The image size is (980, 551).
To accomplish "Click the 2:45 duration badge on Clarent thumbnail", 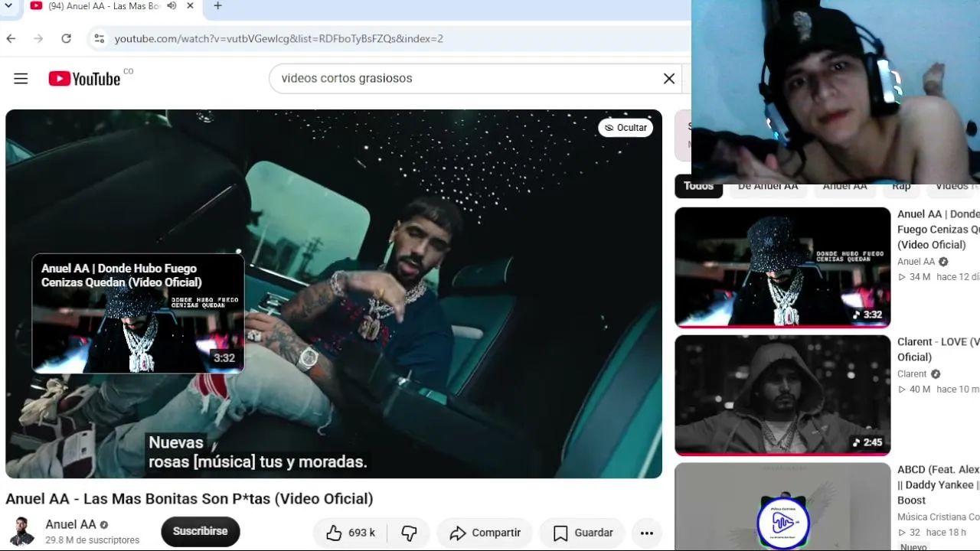I will coord(867,442).
